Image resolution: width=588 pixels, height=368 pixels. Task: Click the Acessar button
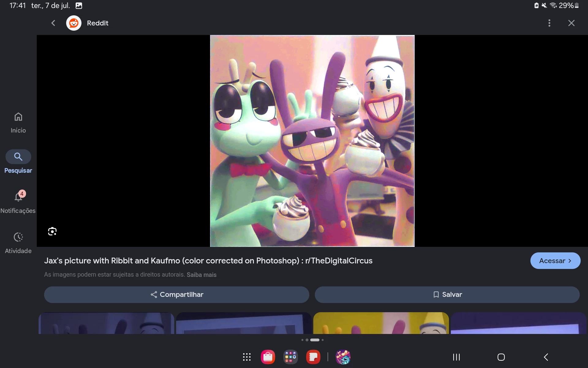[555, 261]
